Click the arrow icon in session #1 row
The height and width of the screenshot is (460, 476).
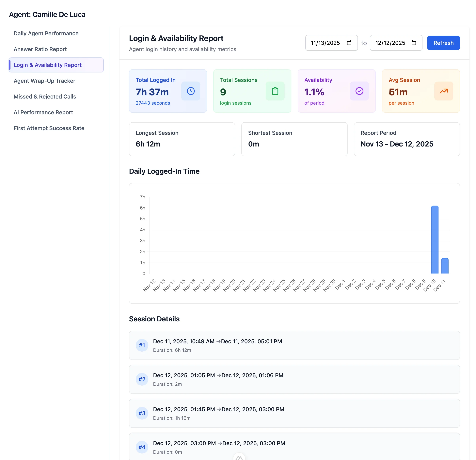[218, 341]
